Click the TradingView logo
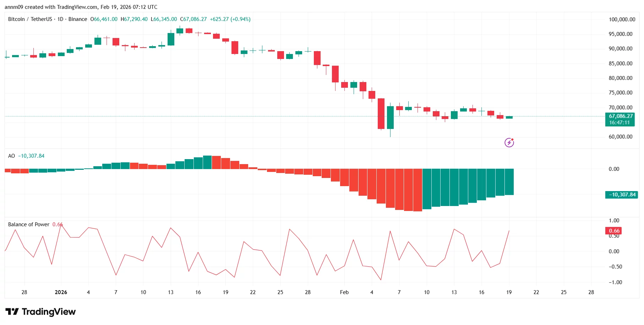Screen dimensions: 644x325 point(40,312)
